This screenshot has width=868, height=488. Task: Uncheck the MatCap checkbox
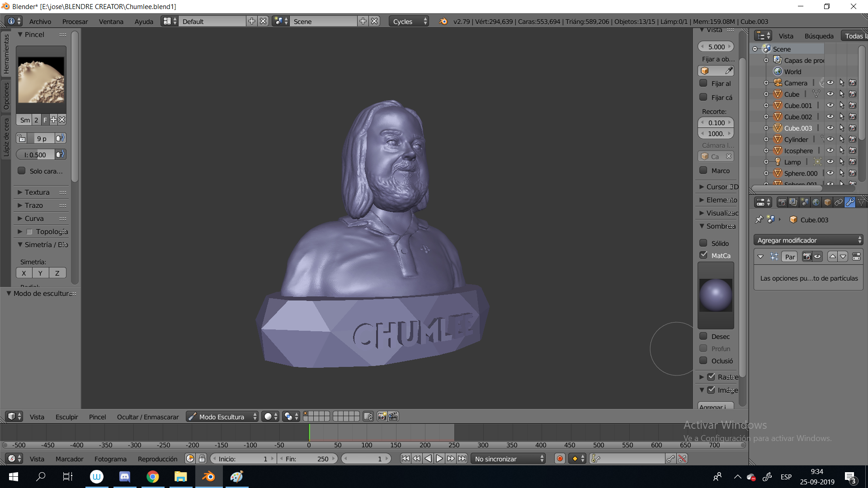[703, 255]
